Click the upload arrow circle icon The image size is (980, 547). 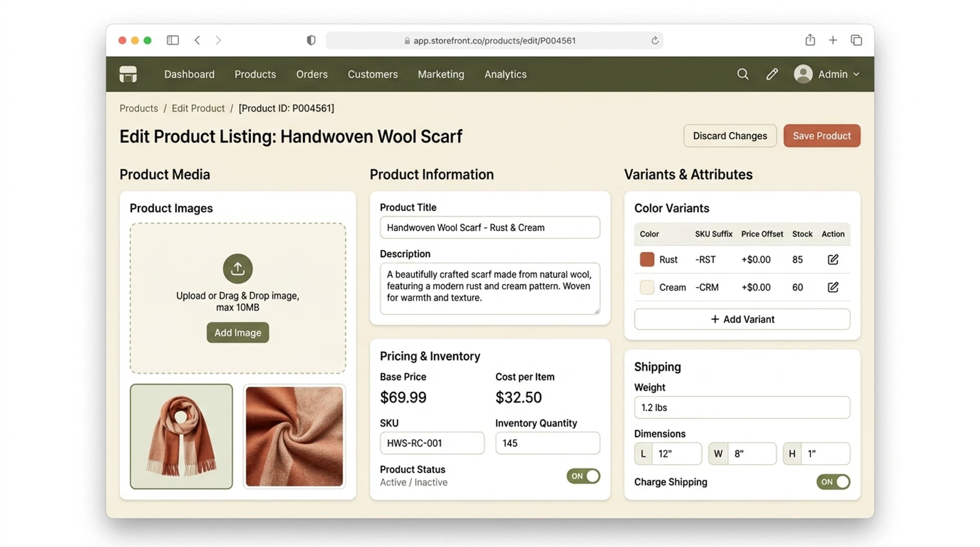[x=238, y=269]
